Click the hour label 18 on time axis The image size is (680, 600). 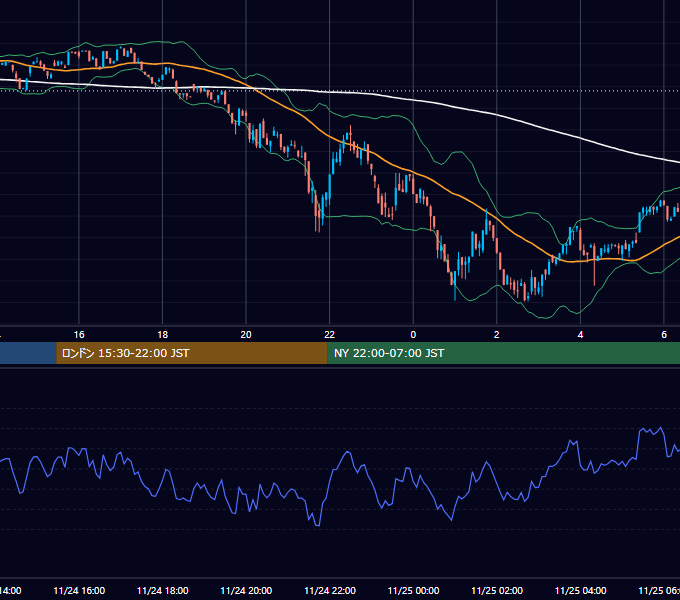(163, 335)
